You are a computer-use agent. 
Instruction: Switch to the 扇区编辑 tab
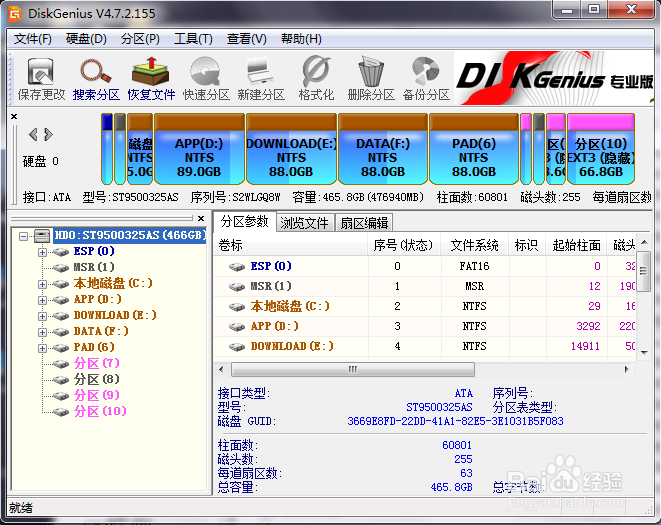[364, 223]
